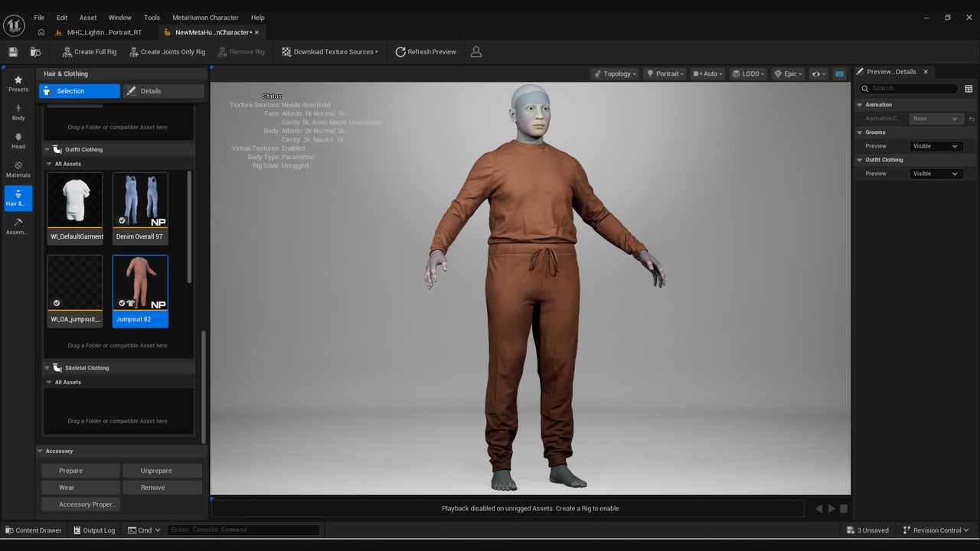Image resolution: width=980 pixels, height=551 pixels.
Task: Open the LOD0 level dropdown
Action: coord(748,73)
